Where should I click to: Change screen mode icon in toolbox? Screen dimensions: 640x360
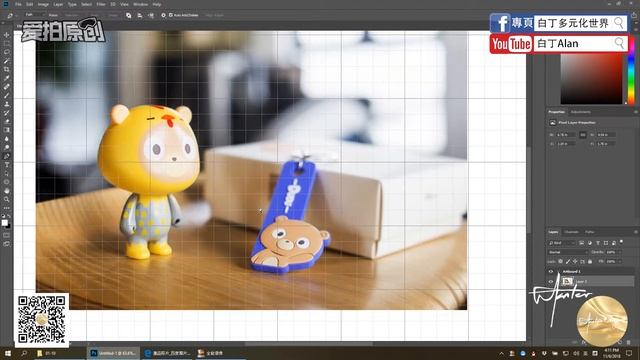[x=7, y=244]
